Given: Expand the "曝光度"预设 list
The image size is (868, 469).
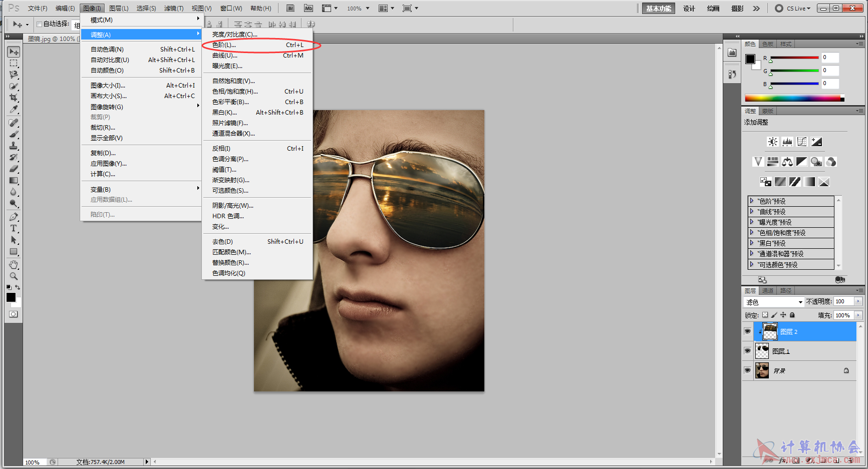Looking at the screenshot, I should coord(752,222).
